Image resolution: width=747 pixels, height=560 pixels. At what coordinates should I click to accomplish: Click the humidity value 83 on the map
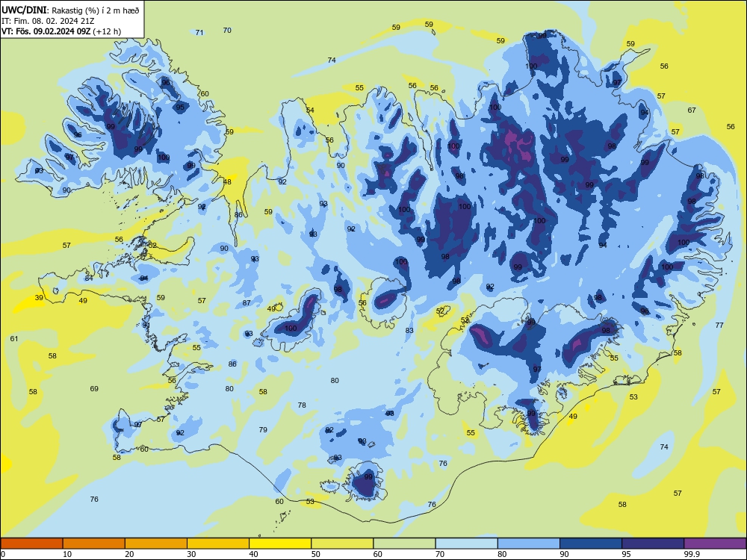click(409, 330)
